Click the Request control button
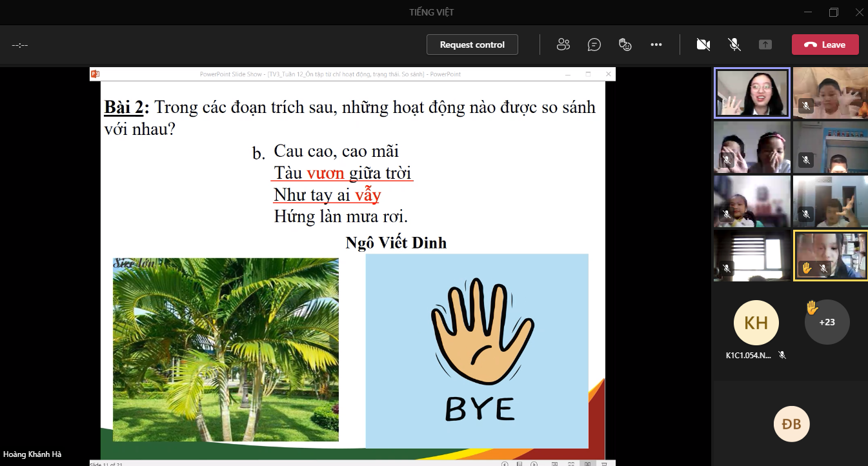868x466 pixels. tap(472, 45)
